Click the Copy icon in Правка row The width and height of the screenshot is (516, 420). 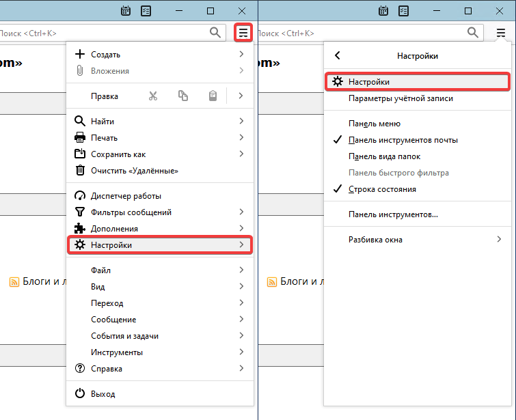point(183,96)
